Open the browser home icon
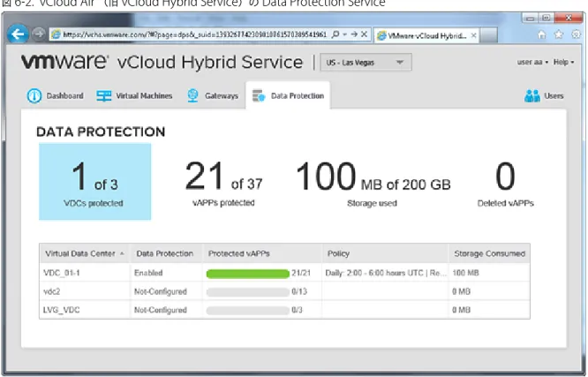 pos(541,35)
